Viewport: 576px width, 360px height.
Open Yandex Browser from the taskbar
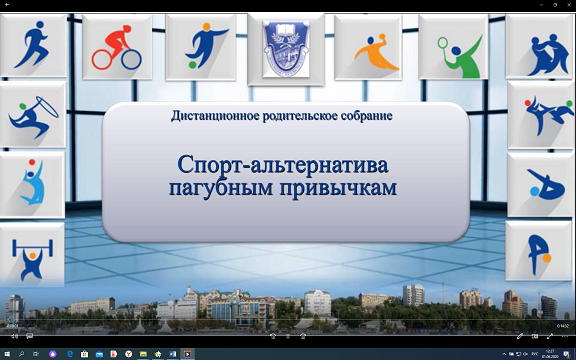click(x=129, y=354)
